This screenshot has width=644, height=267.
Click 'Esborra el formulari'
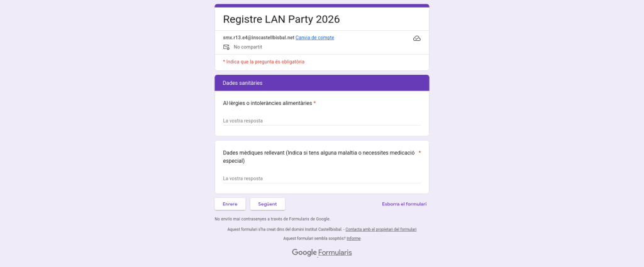(404, 204)
